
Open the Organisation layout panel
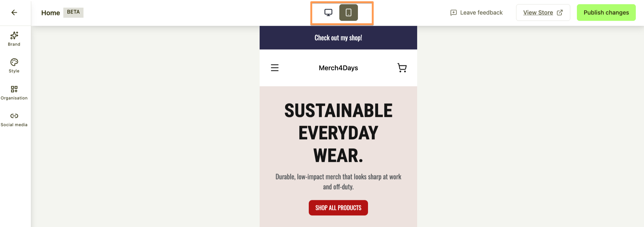(14, 93)
